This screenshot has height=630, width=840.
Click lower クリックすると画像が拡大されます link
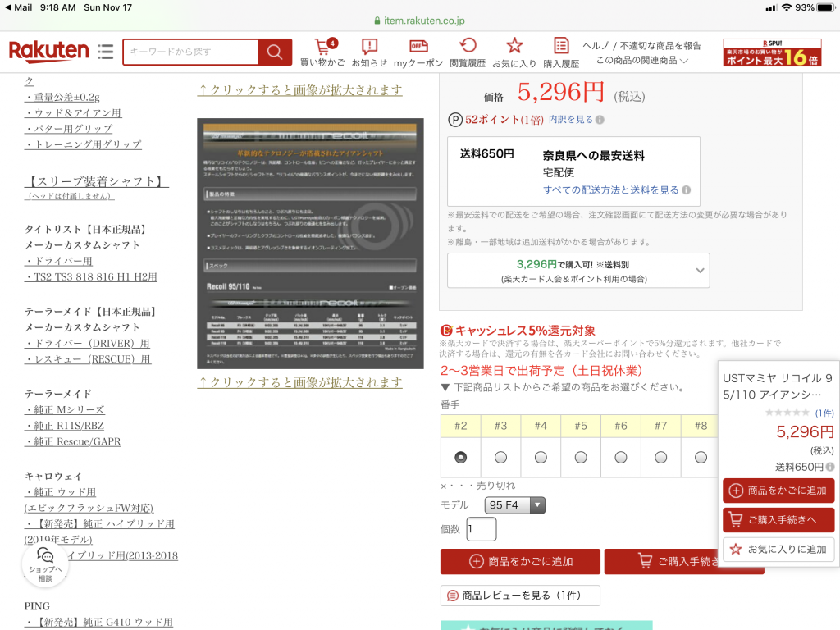pyautogui.click(x=300, y=382)
